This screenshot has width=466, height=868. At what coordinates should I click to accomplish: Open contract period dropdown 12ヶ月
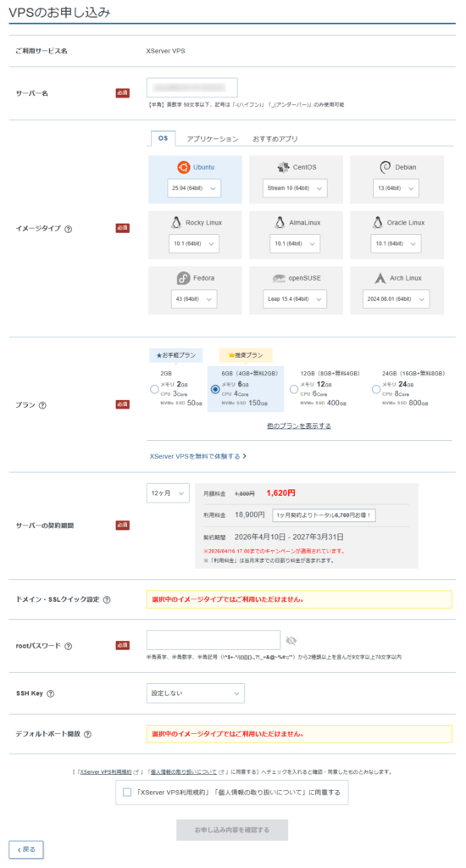(168, 493)
